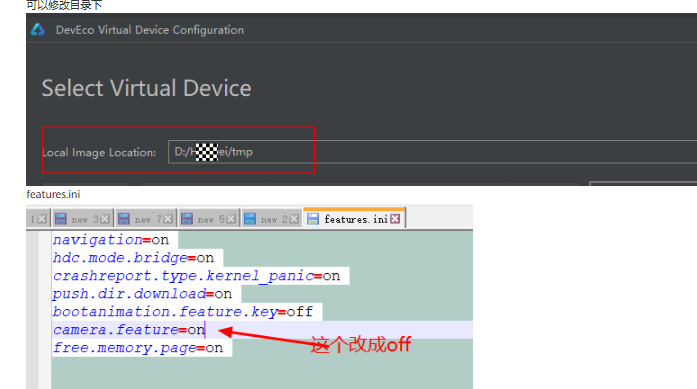Click the 'DevEco Virtual Device Configuration' window title
697x389 pixels.
point(150,30)
